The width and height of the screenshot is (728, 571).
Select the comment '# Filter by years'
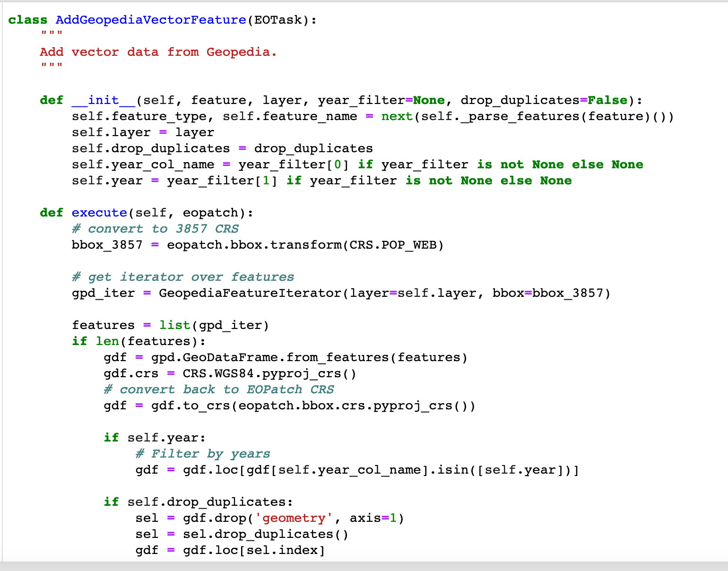coord(203,453)
